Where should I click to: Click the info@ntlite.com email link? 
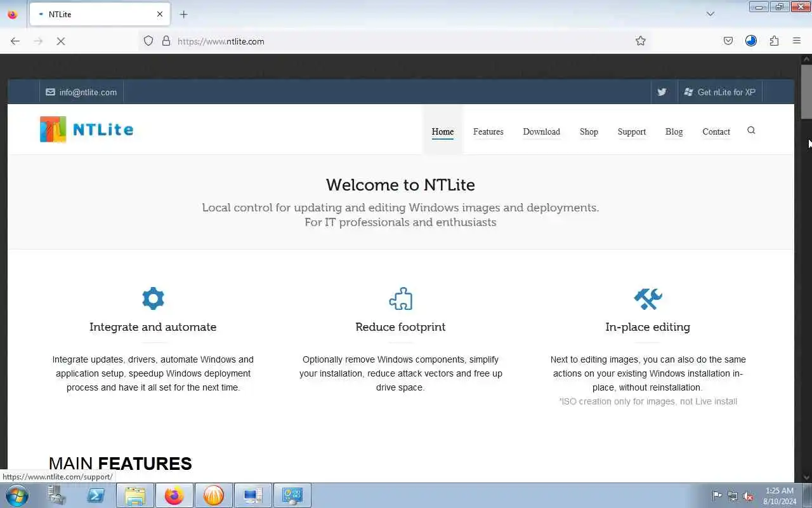click(81, 92)
